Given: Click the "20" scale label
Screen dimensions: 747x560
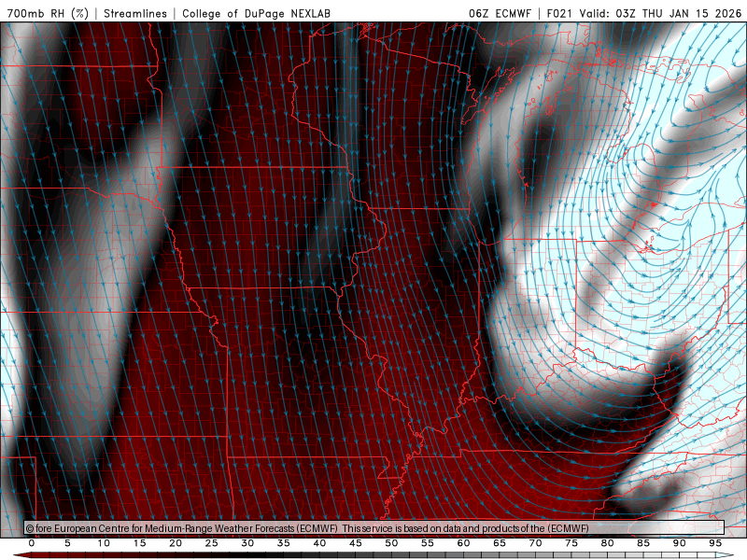Looking at the screenshot, I should tap(176, 543).
